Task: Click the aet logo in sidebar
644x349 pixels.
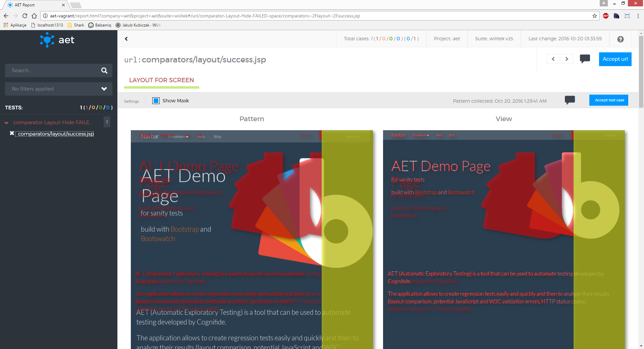Action: tap(57, 40)
